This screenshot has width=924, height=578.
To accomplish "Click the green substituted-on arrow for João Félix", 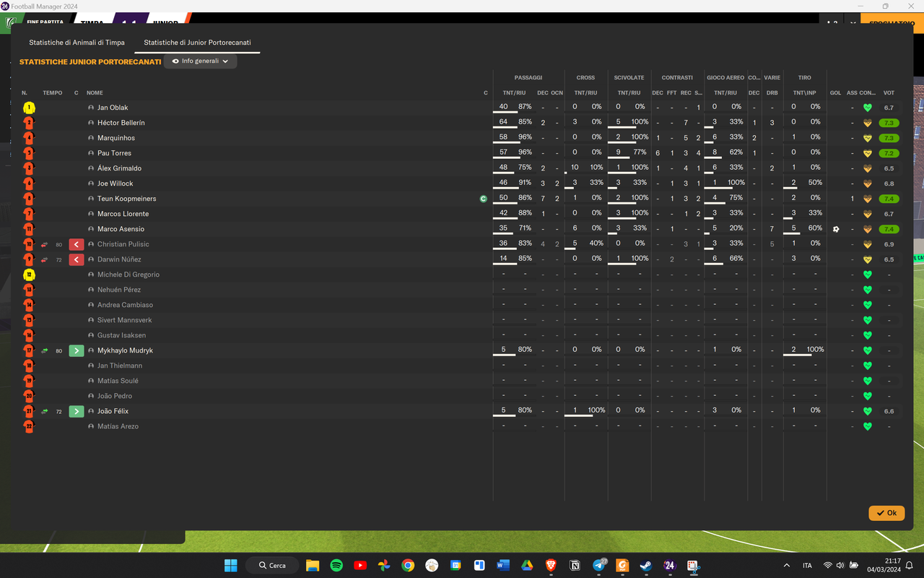I will pyautogui.click(x=45, y=411).
